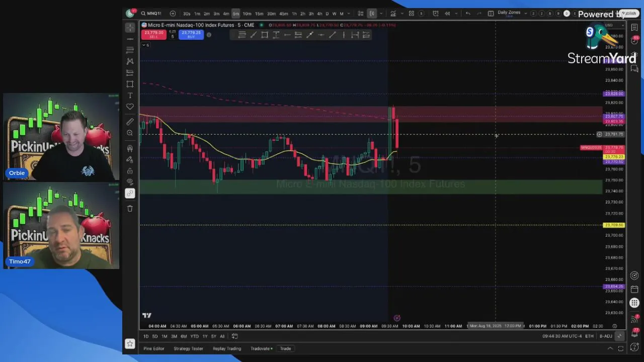This screenshot has width=644, height=362.
Task: Maximize the bottom panel
Action: coord(621,348)
